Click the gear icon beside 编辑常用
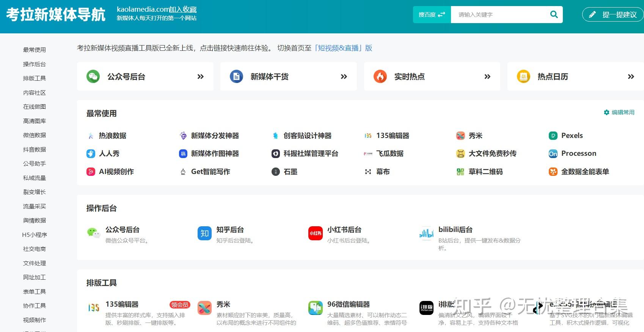 (606, 113)
